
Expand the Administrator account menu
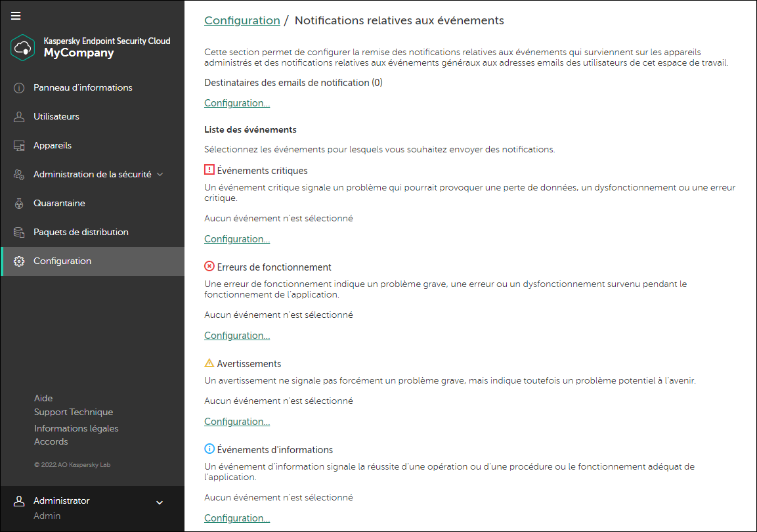(159, 501)
